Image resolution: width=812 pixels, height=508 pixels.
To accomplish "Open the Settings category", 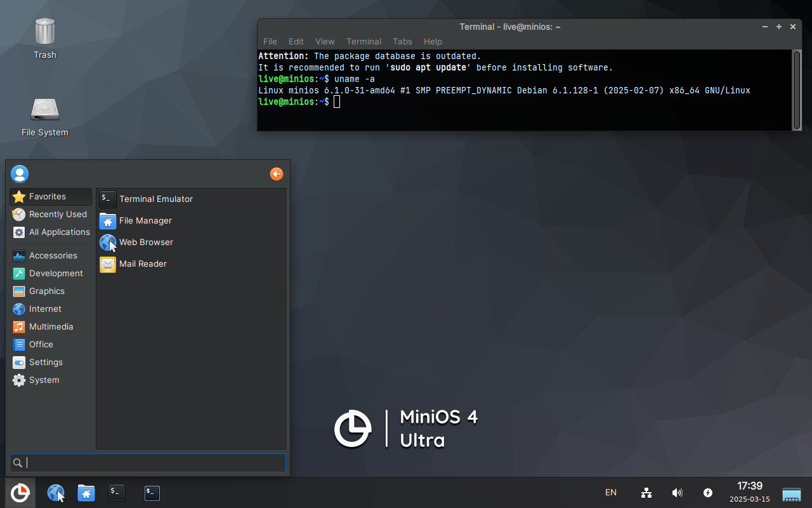I will (x=51, y=363).
